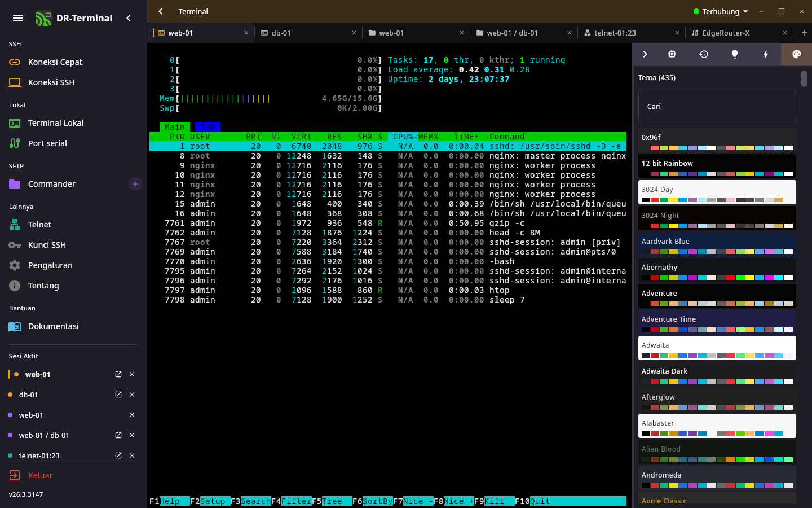Viewport: 812px width, 508px height.
Task: Open the history panel icon
Action: [x=704, y=54]
